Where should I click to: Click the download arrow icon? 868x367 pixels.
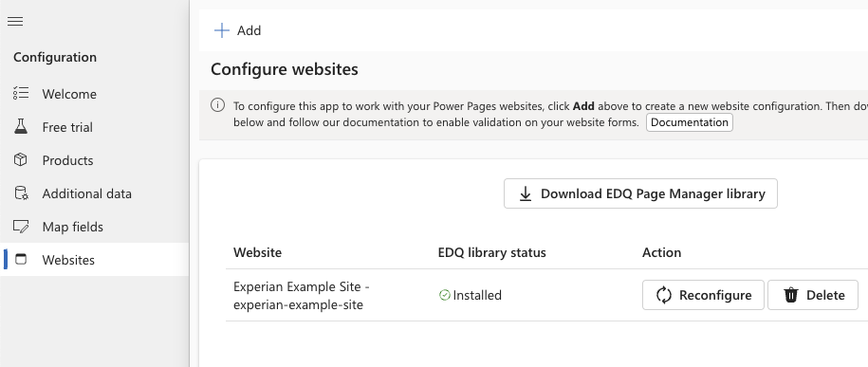click(x=525, y=193)
